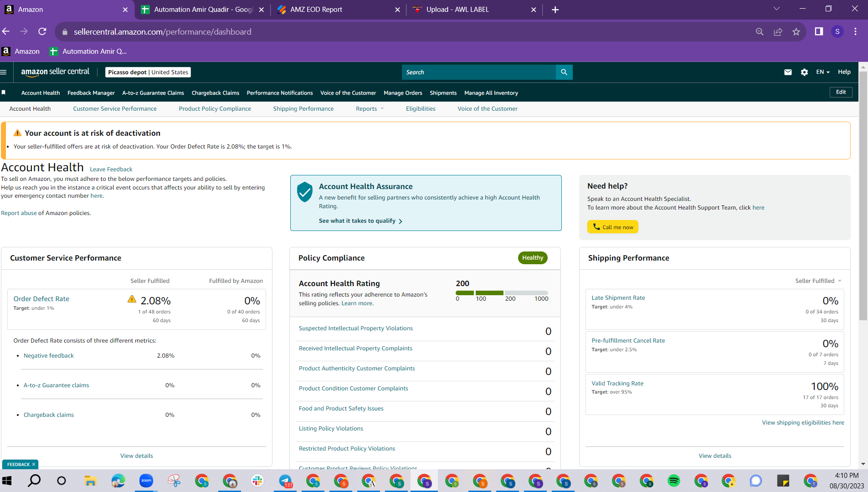Go back with browser back arrow
The image size is (868, 492).
click(6, 31)
